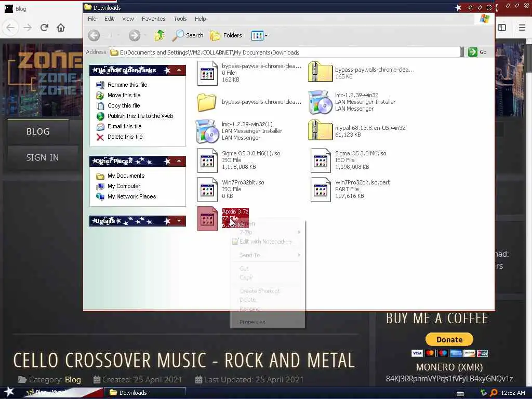
Task: Click the SIGN IN button on webpage
Action: point(43,158)
